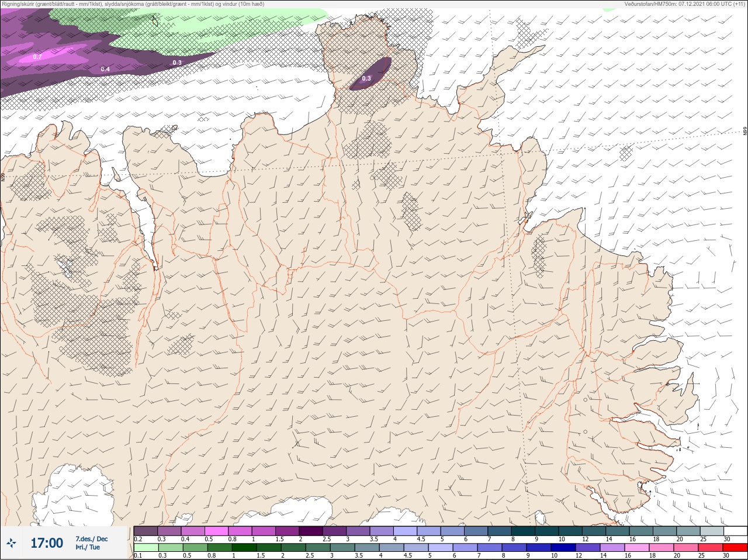Click the Veðurstofan logo icon beside 17:00
Viewport: 748px width, 560px height.
click(12, 543)
